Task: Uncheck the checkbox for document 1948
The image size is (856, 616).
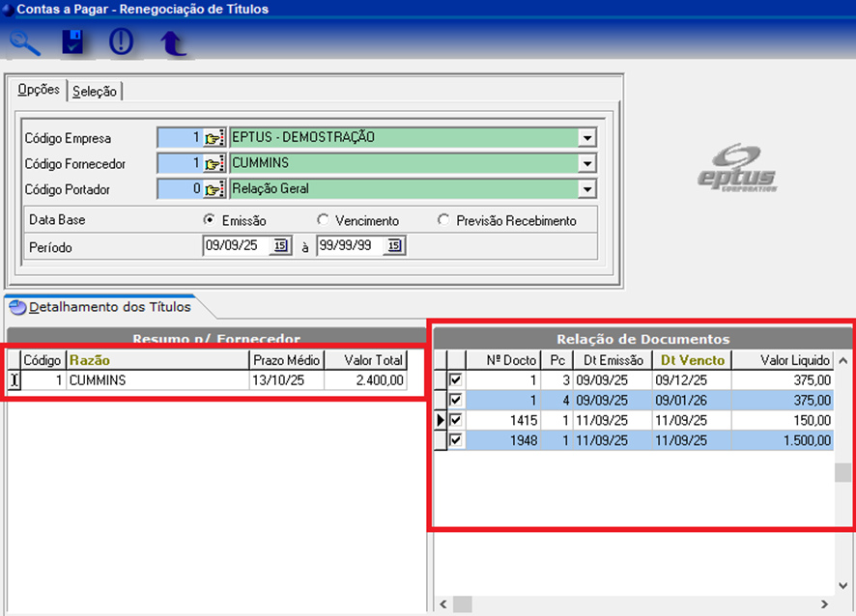Action: 456,440
